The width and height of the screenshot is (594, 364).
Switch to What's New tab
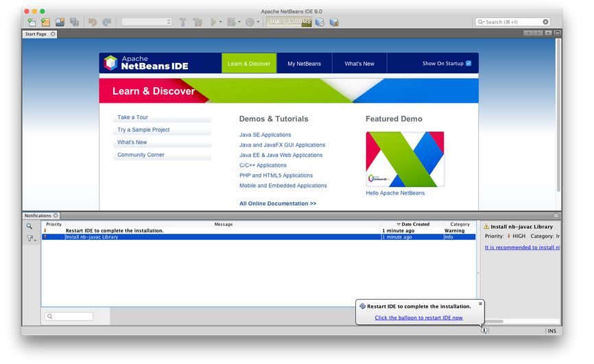click(x=359, y=63)
